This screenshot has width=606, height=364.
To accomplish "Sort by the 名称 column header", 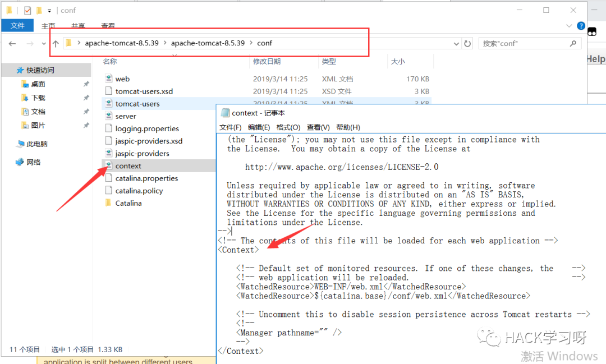I will (110, 61).
